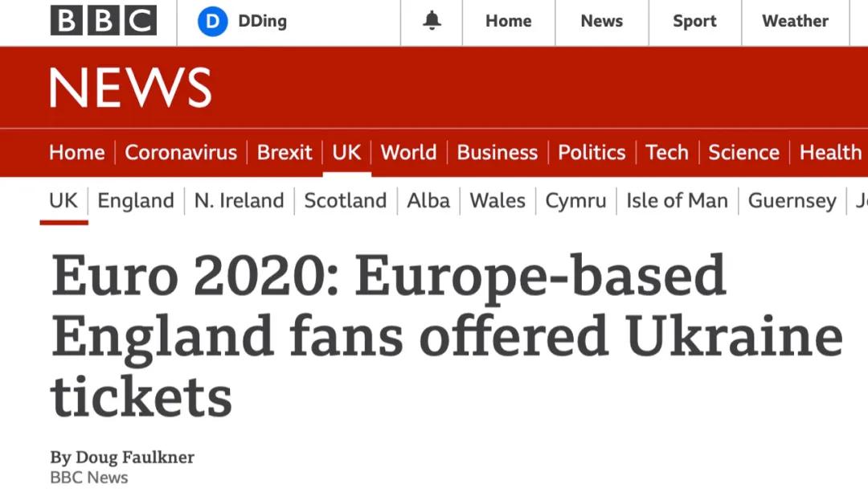The width and height of the screenshot is (868, 497).
Task: Select the Coronavirus news category
Action: (x=181, y=152)
